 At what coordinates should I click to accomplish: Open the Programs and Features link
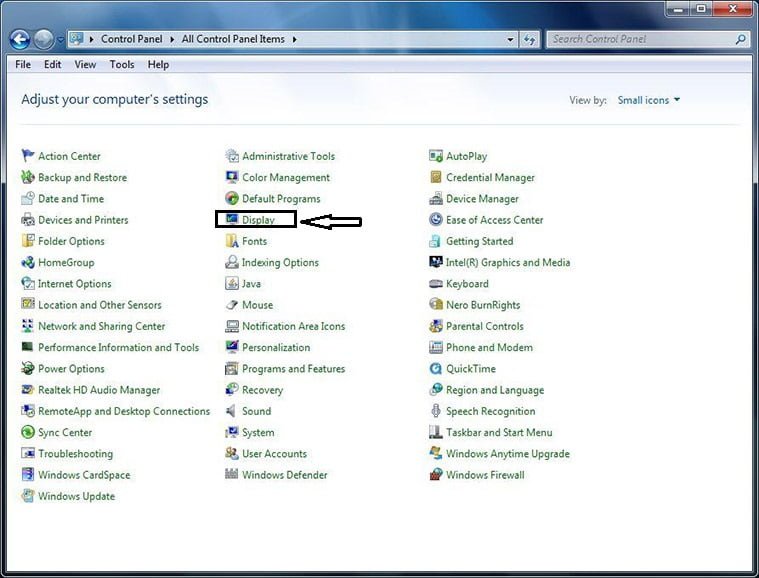[x=293, y=368]
